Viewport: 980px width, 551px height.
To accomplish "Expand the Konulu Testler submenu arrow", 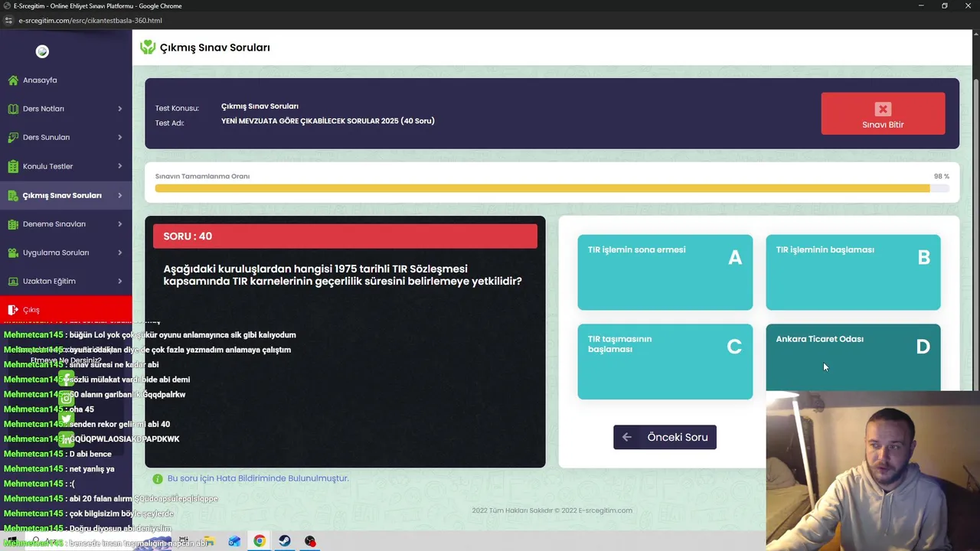I will coord(119,166).
